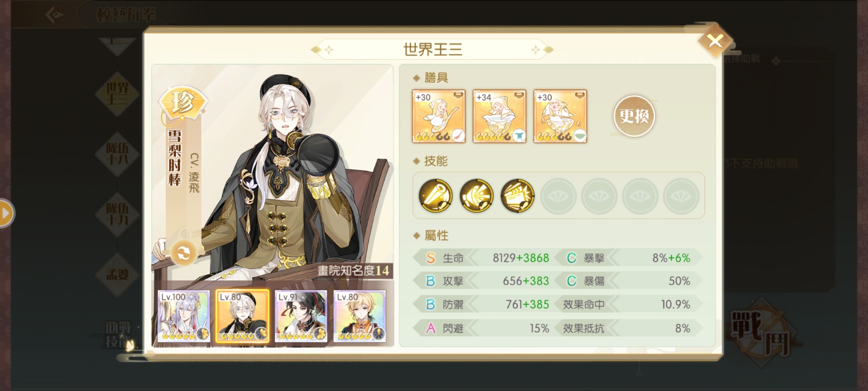Close the 世界王三 detail panel
This screenshot has width=868, height=391.
pos(715,41)
